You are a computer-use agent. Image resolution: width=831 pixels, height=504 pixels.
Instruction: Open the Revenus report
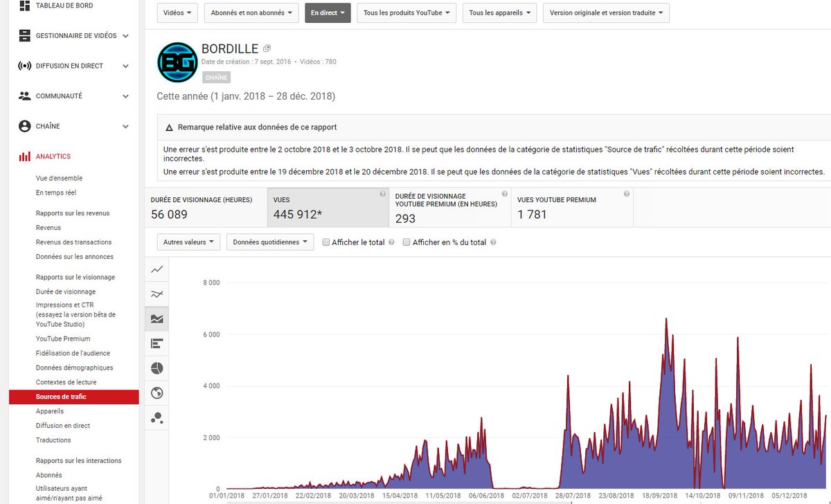tap(48, 228)
